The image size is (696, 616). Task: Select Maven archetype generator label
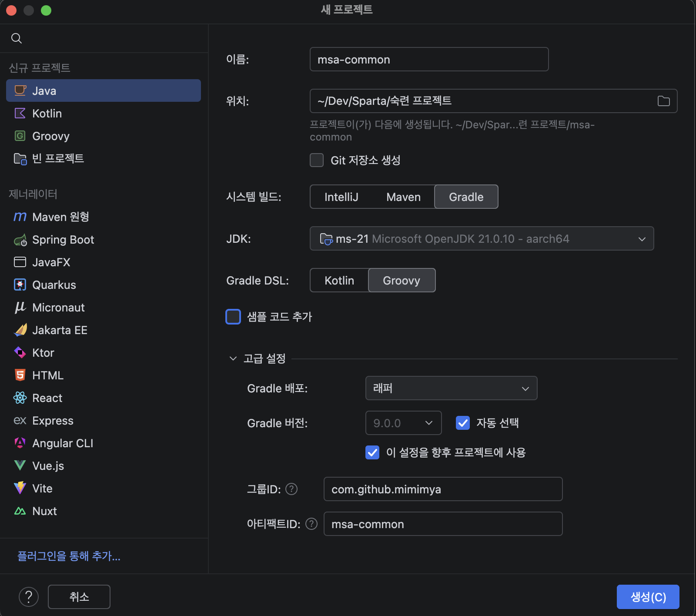coord(61,217)
